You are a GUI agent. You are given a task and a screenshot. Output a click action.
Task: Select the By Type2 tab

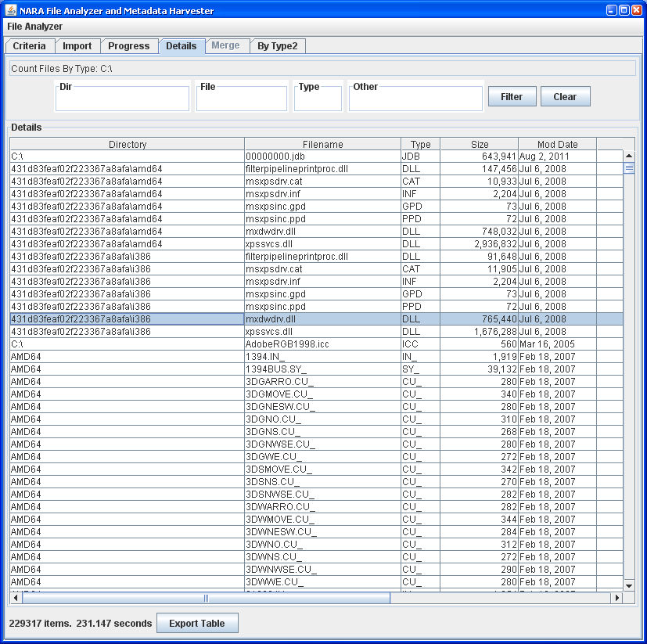point(278,46)
